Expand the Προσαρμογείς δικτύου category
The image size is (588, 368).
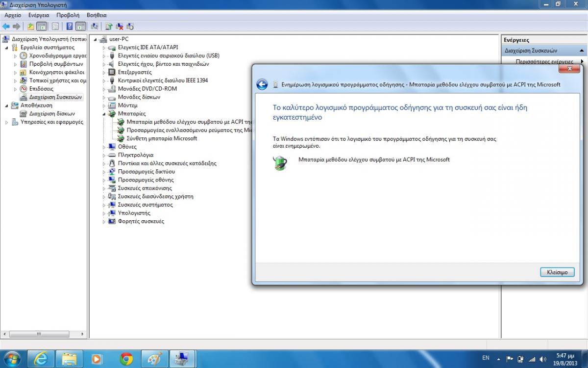point(104,172)
